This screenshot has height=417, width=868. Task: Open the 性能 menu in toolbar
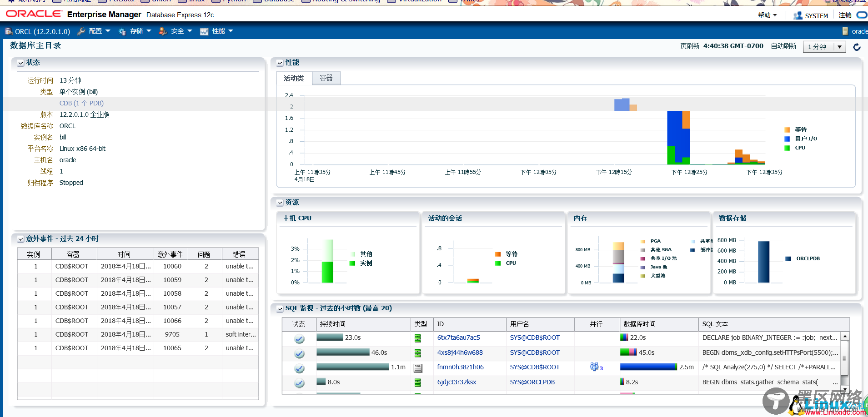(x=222, y=31)
